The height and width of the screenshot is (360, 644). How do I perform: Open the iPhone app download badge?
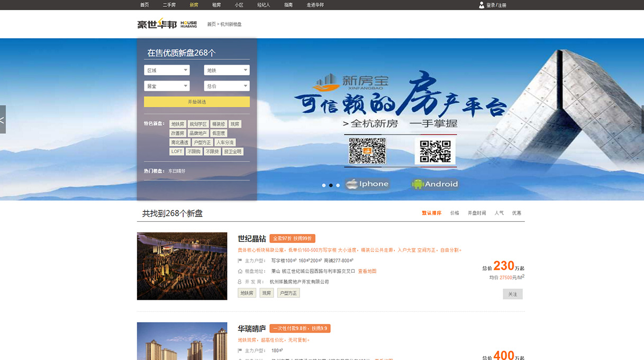367,184
